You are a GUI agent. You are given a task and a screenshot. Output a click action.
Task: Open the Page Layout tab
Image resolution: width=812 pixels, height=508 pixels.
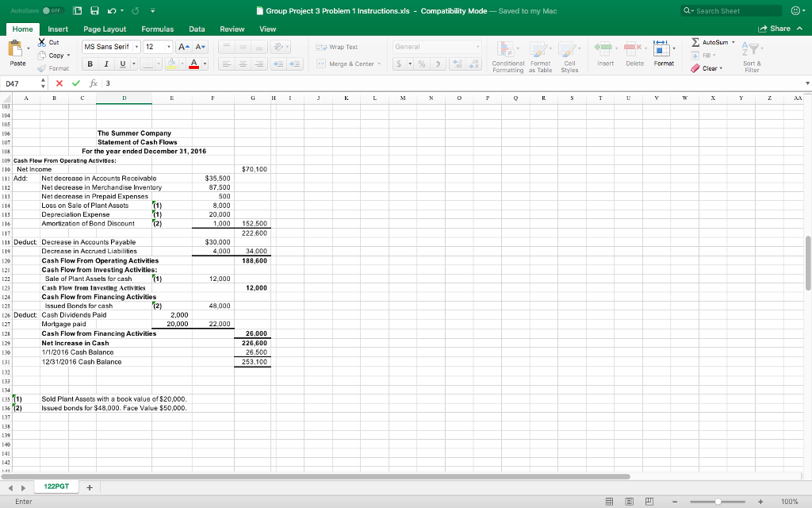click(x=105, y=29)
